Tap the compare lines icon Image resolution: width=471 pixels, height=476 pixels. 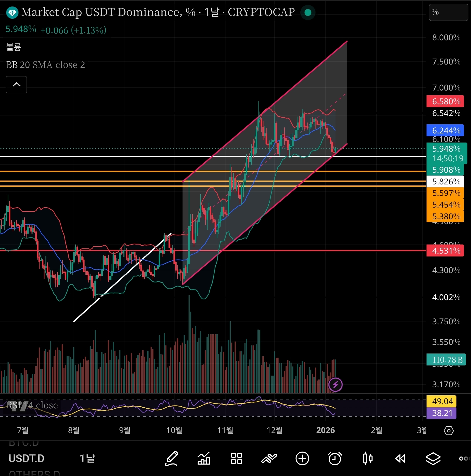pos(269,459)
